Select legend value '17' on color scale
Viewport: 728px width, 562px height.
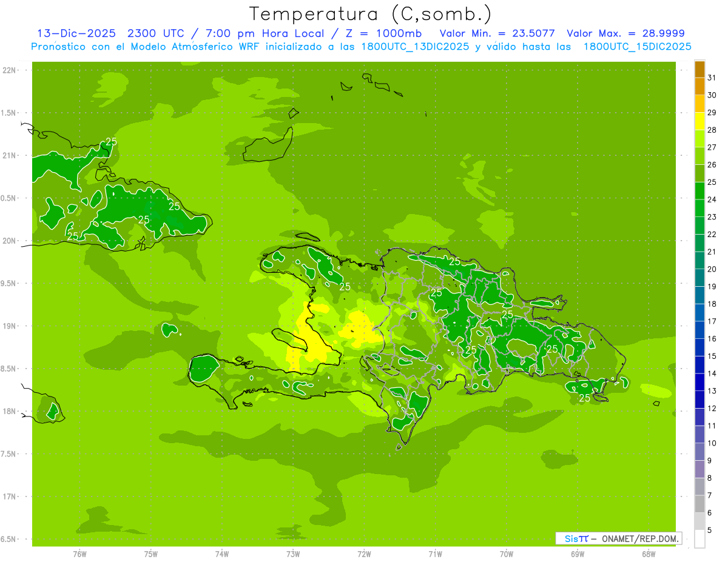point(712,321)
